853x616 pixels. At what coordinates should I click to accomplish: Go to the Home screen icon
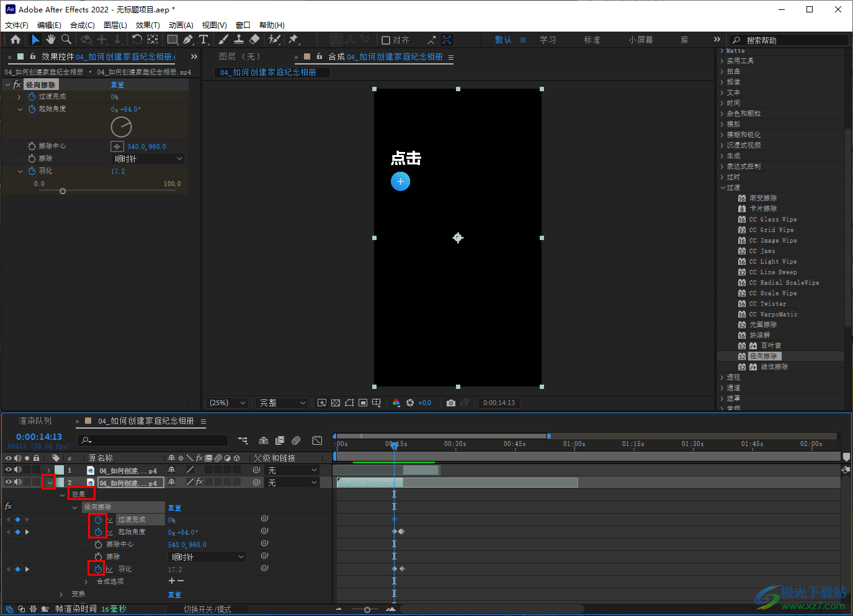(x=16, y=40)
